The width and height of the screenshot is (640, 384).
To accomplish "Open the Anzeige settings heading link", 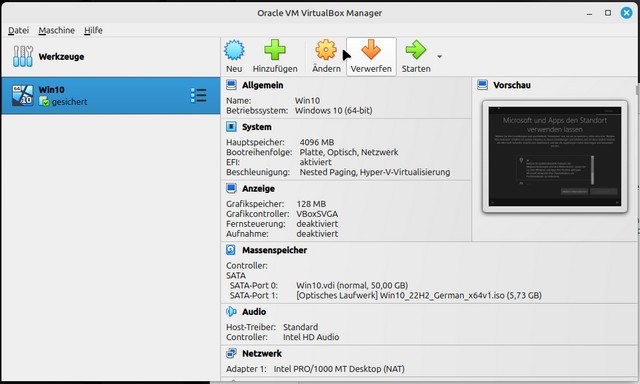I will 258,189.
